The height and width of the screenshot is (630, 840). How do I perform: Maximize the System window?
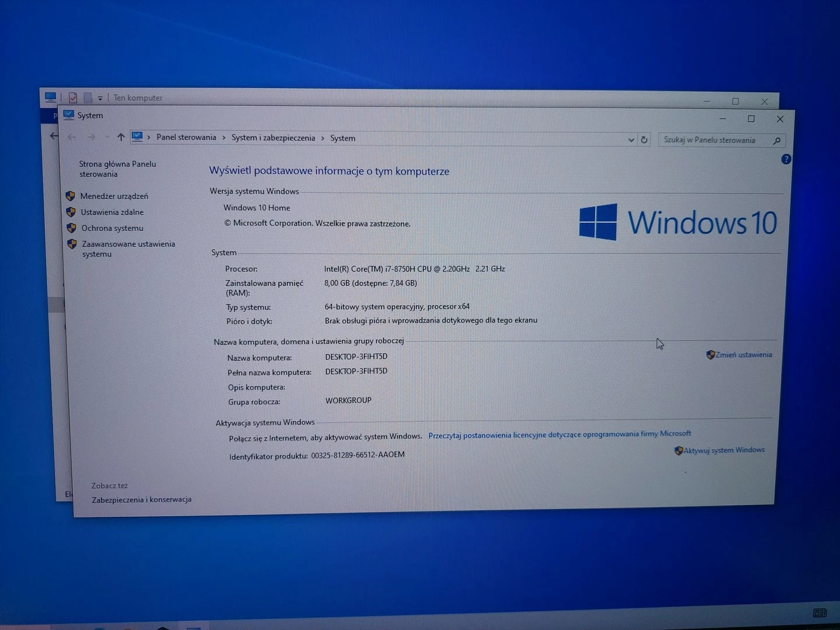[751, 119]
